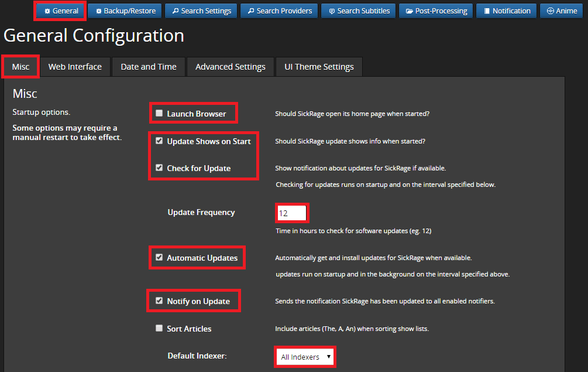Click the Post-Processing folder icon

[x=410, y=11]
